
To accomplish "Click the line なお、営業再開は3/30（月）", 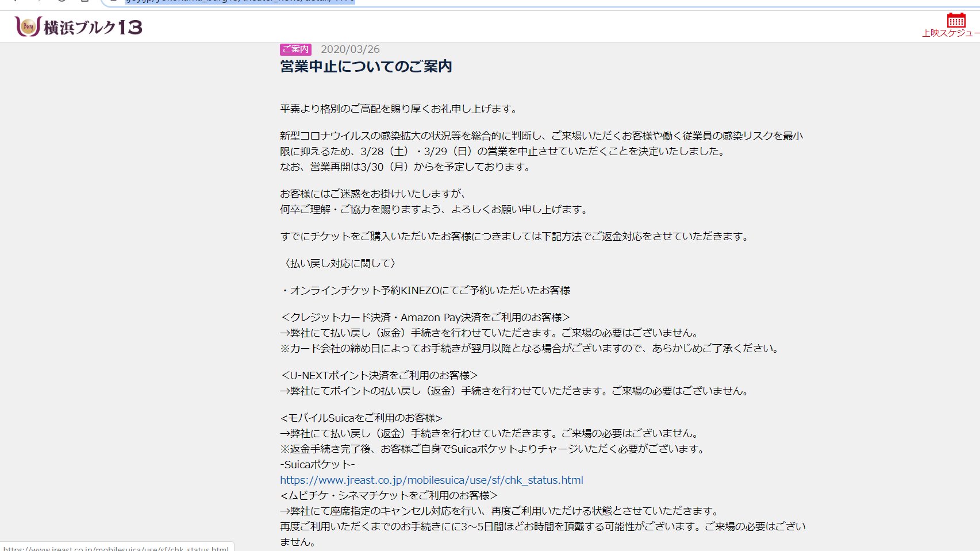I will point(406,167).
